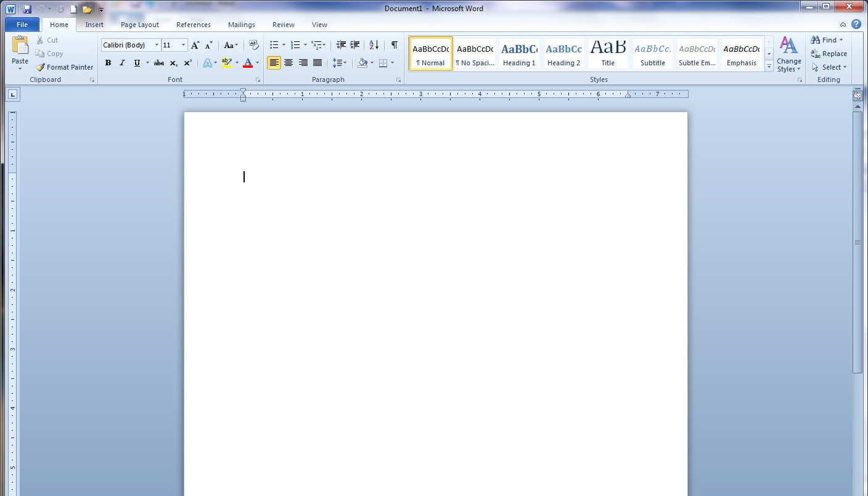Toggle Show/Hide paragraph marks
The image size is (868, 496).
[394, 45]
